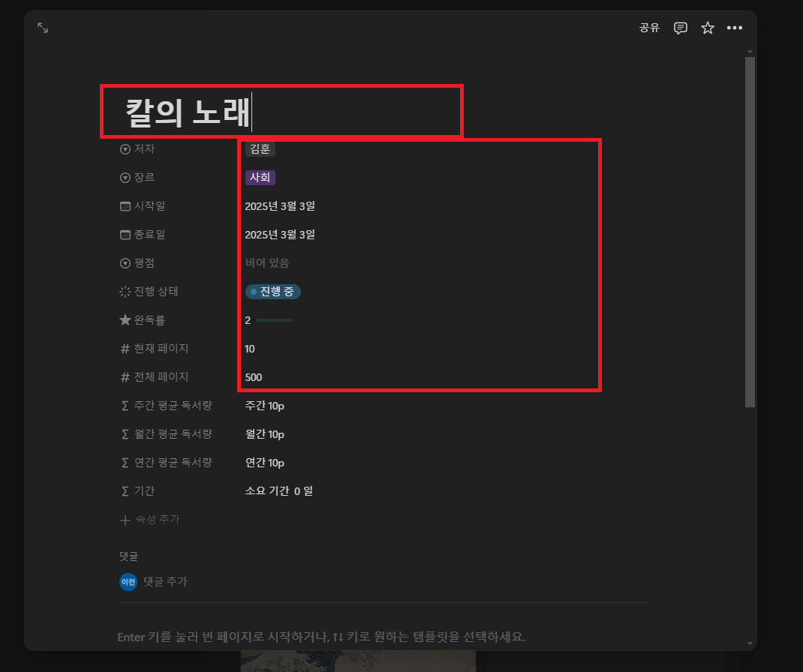Change the 진행 중 status value
The image size is (803, 672).
(x=273, y=292)
